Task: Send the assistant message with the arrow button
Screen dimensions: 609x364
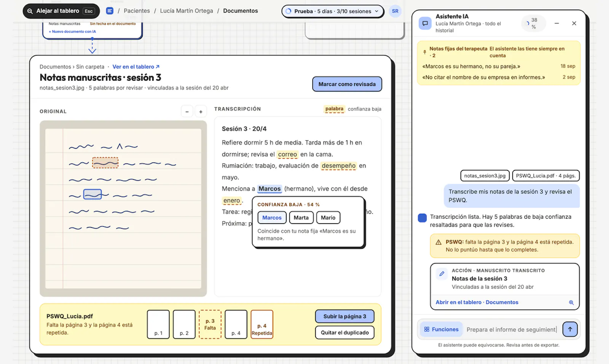Action: click(570, 329)
